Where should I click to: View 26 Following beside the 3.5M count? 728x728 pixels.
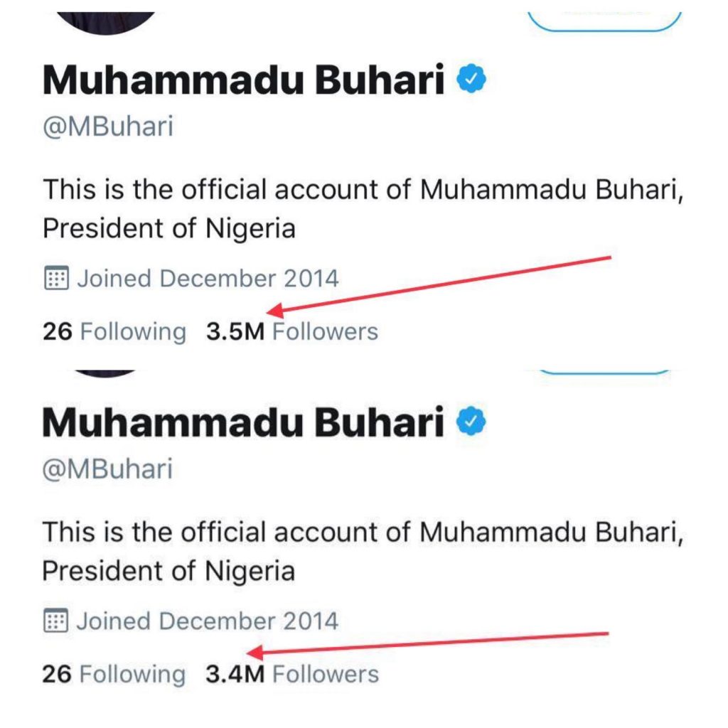coord(114,332)
